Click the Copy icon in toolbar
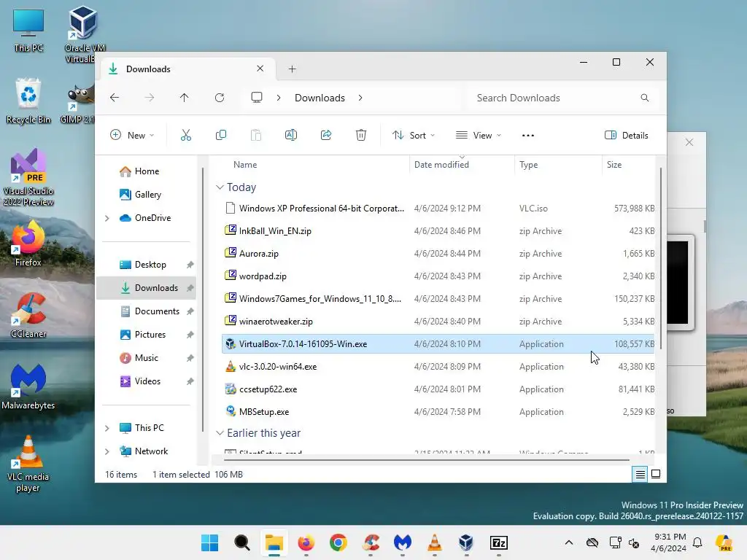 point(220,135)
